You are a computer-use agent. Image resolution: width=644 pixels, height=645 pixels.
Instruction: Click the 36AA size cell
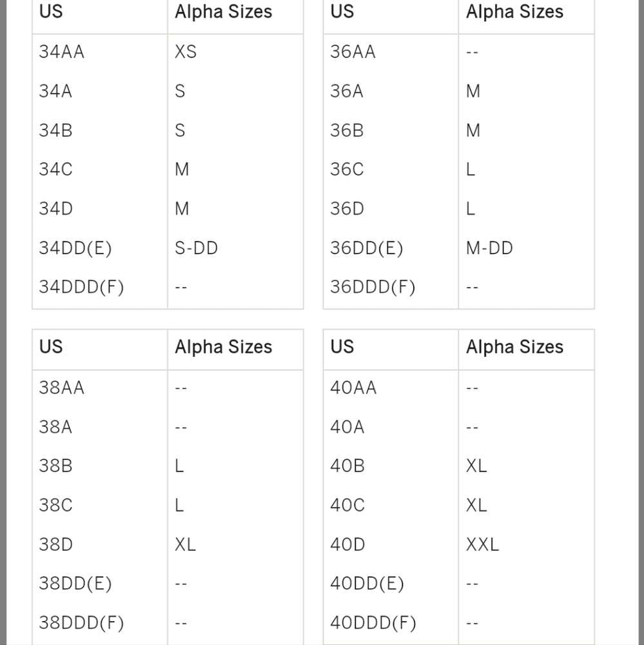coord(353,52)
